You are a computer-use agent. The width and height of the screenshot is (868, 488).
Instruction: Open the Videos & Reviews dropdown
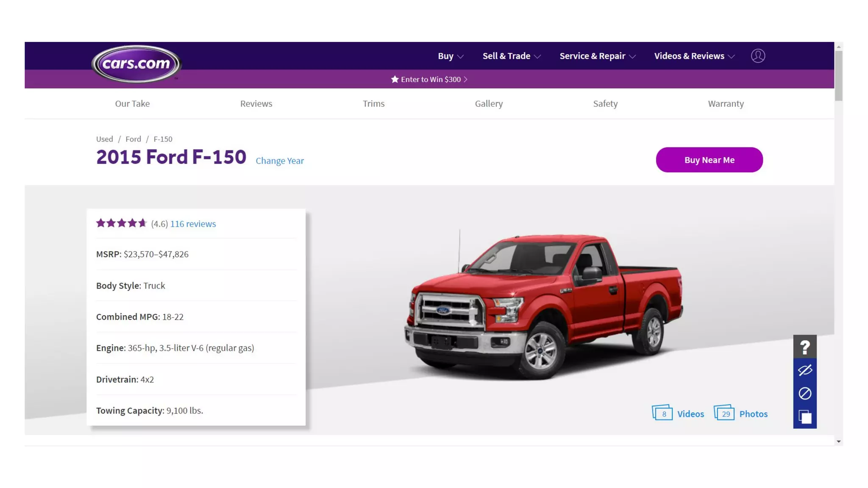[x=694, y=56]
